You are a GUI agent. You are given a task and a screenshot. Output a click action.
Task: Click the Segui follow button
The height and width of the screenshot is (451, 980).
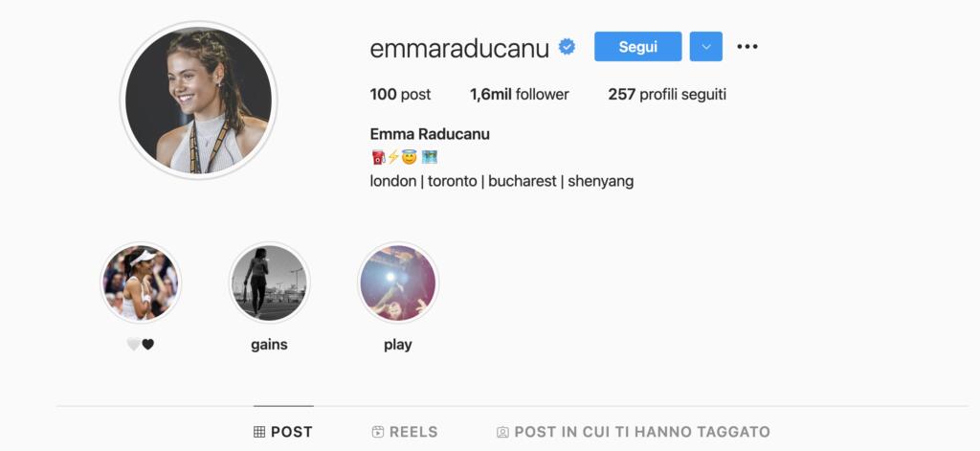tap(637, 46)
